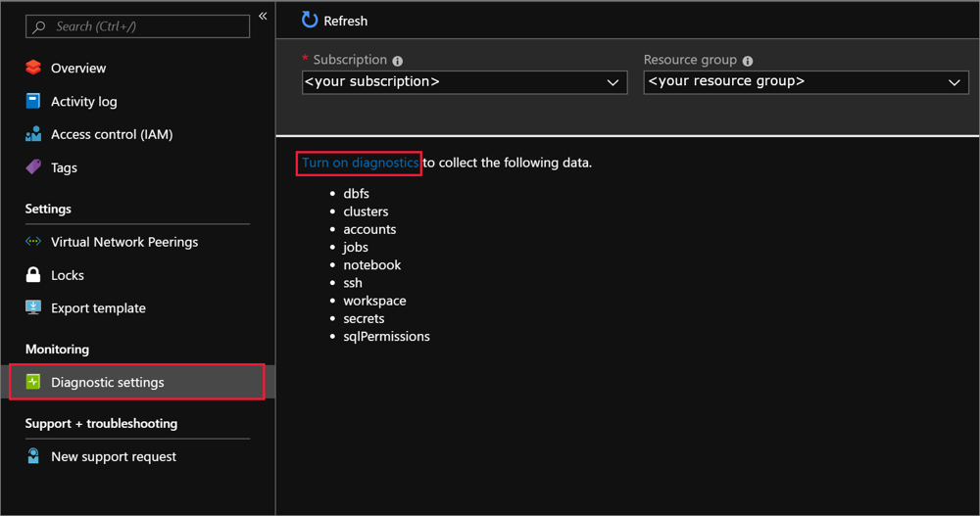Select Access control (IAM) menu item
The height and width of the screenshot is (516, 980).
click(x=112, y=134)
